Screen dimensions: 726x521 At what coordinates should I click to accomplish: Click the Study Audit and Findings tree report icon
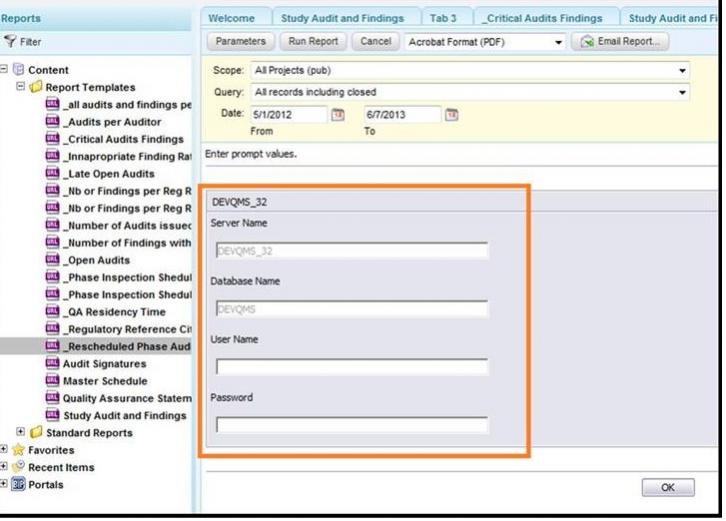(52, 414)
